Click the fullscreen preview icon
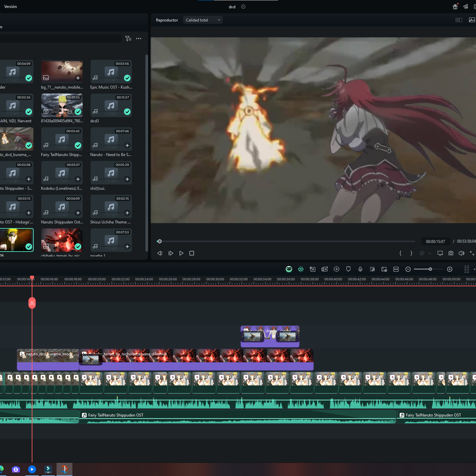Image resolution: width=476 pixels, height=476 pixels. pyautogui.click(x=472, y=253)
